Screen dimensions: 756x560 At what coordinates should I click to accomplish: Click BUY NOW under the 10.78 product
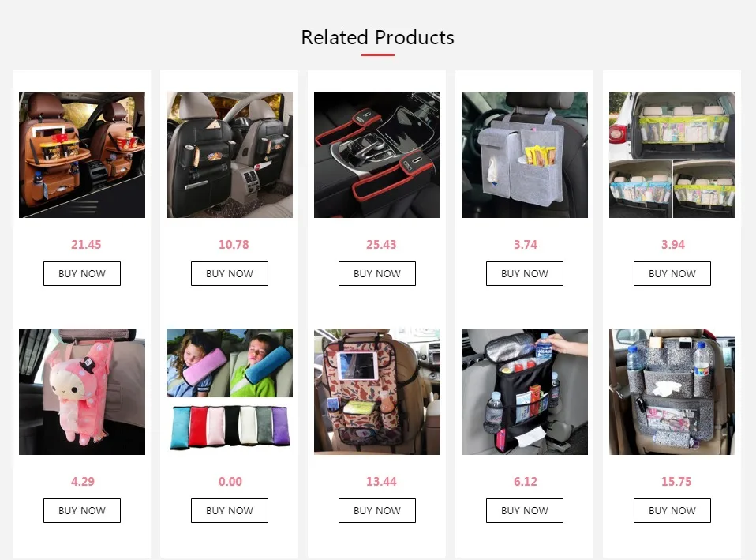[230, 274]
